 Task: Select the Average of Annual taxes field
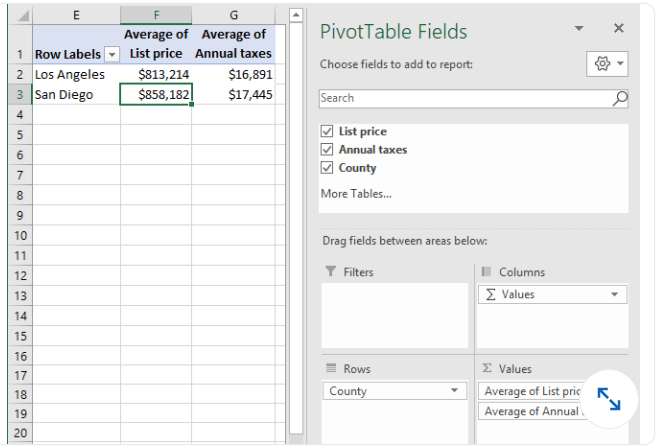coord(530,411)
